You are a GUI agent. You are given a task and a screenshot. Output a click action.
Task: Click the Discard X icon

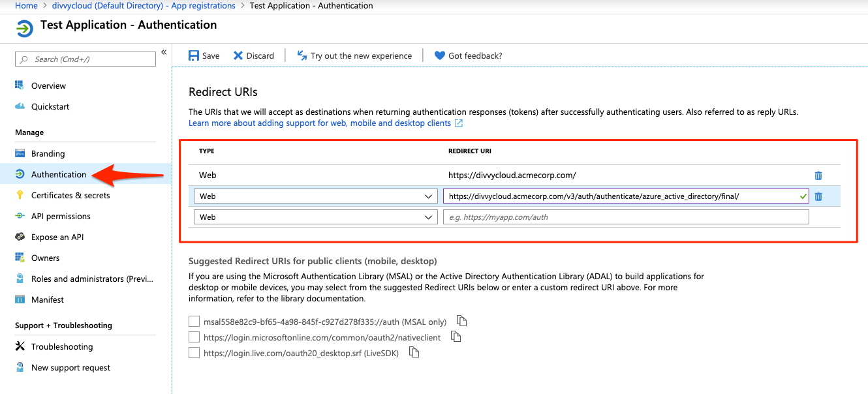(x=238, y=55)
